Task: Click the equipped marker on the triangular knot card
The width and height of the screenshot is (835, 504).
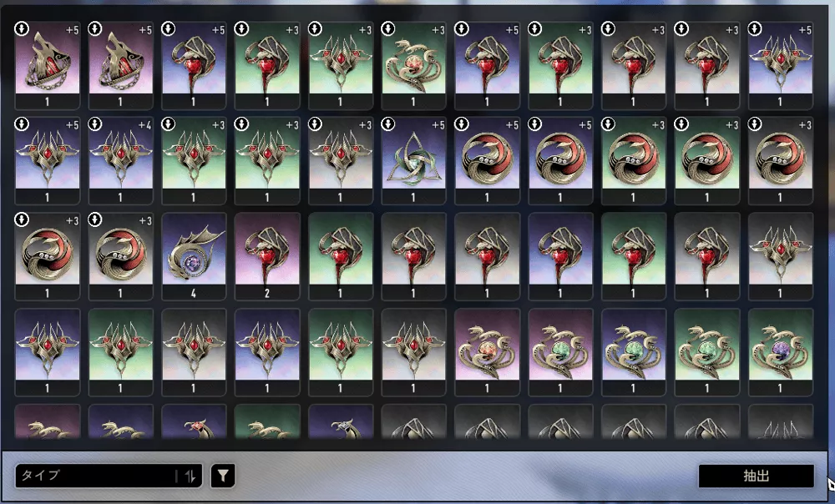Action: [388, 124]
